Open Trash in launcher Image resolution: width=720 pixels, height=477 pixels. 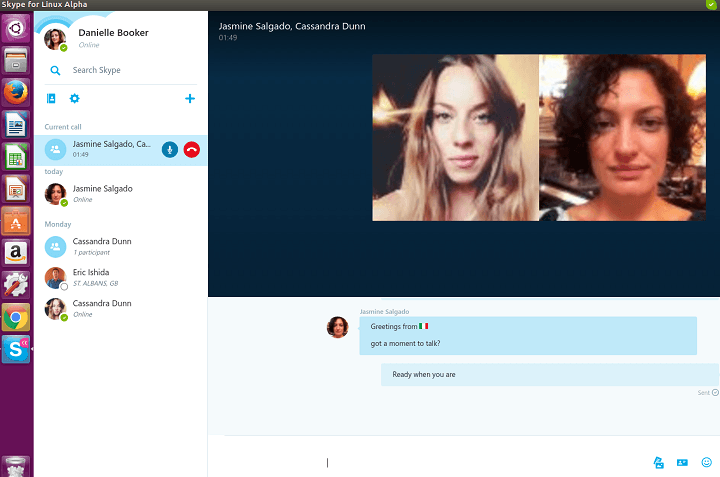(x=16, y=466)
